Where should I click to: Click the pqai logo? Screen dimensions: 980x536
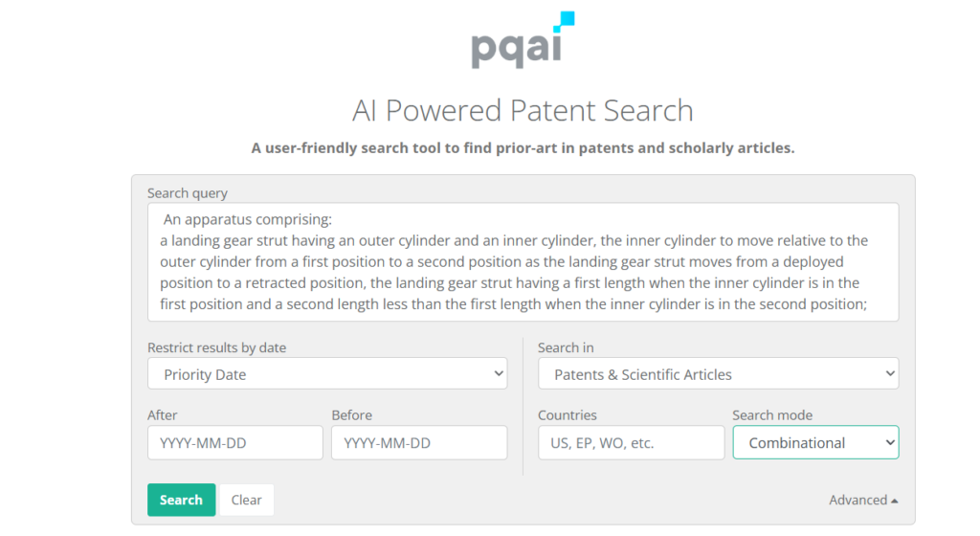click(523, 40)
